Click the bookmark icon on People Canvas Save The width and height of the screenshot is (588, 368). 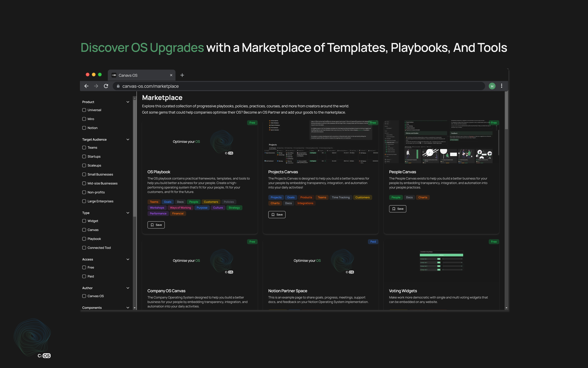point(394,209)
